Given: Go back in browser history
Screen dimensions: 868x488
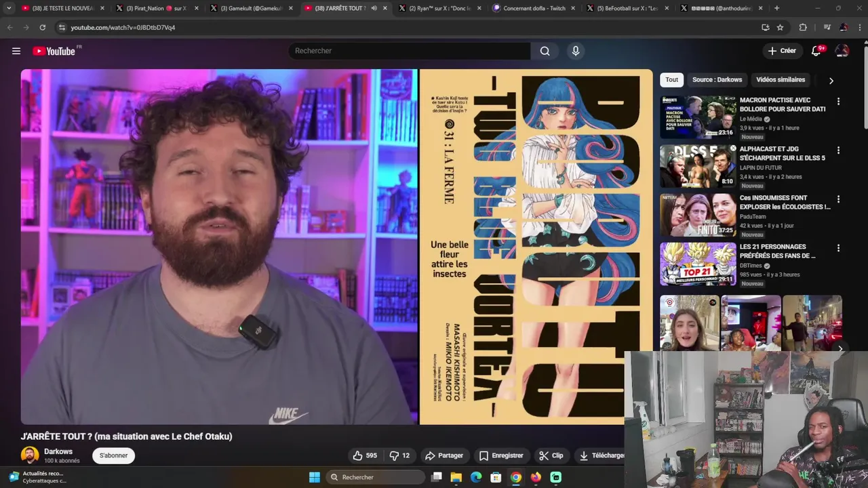Looking at the screenshot, I should click(9, 27).
